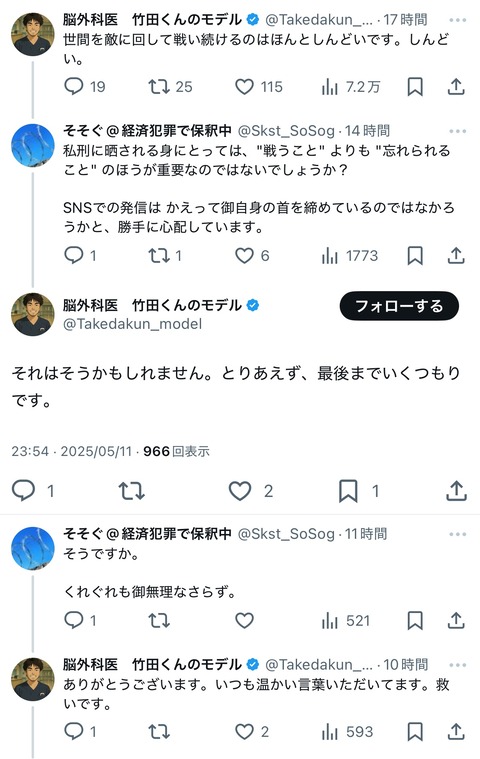
Task: Open three-dot menu on the 11時間 reply
Action: pyautogui.click(x=457, y=534)
